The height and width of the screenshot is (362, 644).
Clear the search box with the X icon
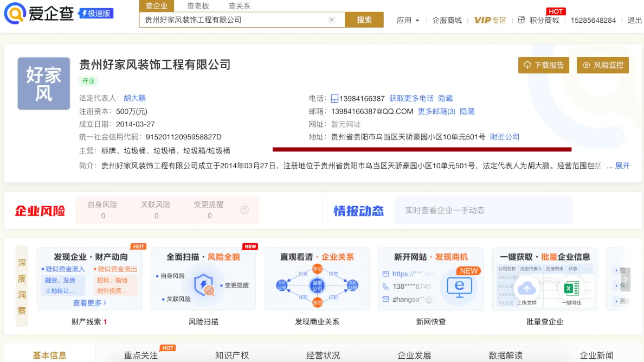[331, 20]
